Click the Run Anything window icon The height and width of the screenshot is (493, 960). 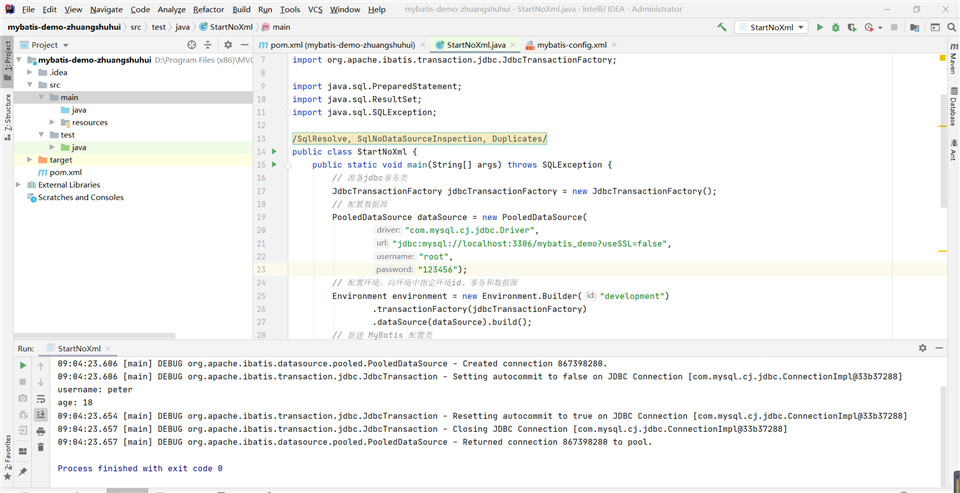click(936, 28)
